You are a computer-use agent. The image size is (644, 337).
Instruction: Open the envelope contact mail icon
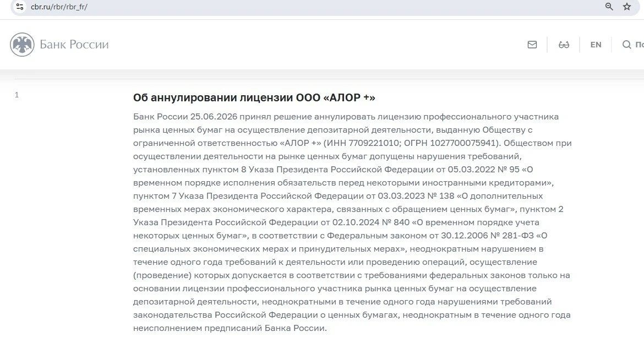[x=532, y=45]
